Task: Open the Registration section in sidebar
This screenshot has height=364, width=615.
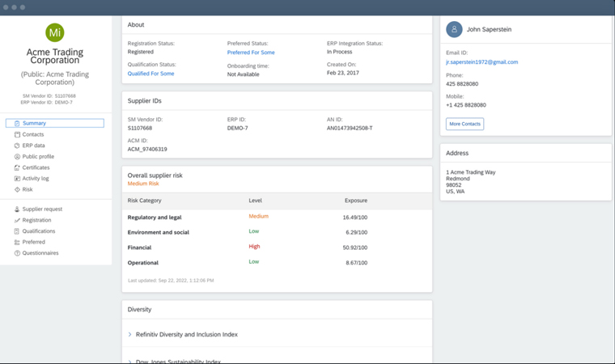Action: (36, 220)
